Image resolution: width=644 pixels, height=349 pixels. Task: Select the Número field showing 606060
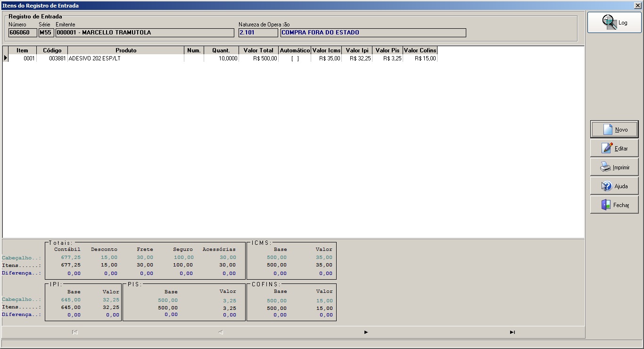coord(23,33)
